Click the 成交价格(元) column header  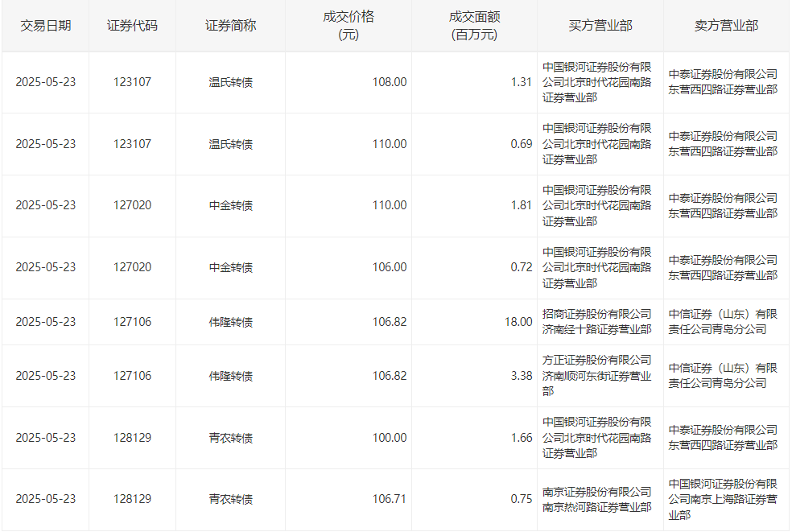click(x=349, y=26)
